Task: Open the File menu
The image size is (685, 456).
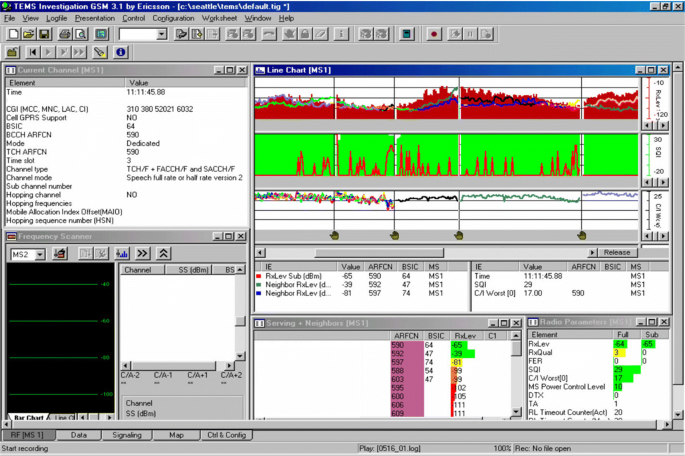Action: pyautogui.click(x=9, y=18)
